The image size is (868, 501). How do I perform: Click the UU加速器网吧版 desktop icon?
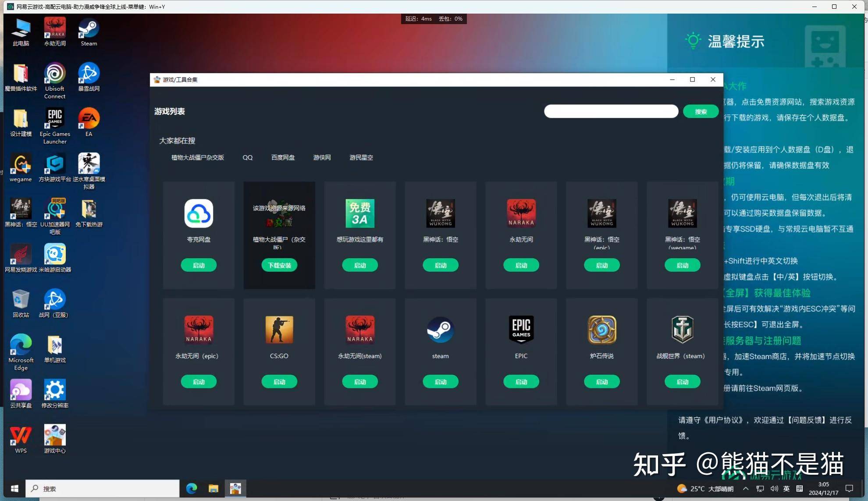(55, 216)
